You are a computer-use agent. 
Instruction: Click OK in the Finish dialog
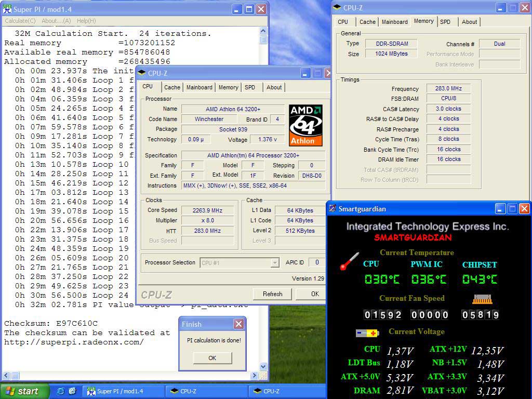[x=212, y=358]
